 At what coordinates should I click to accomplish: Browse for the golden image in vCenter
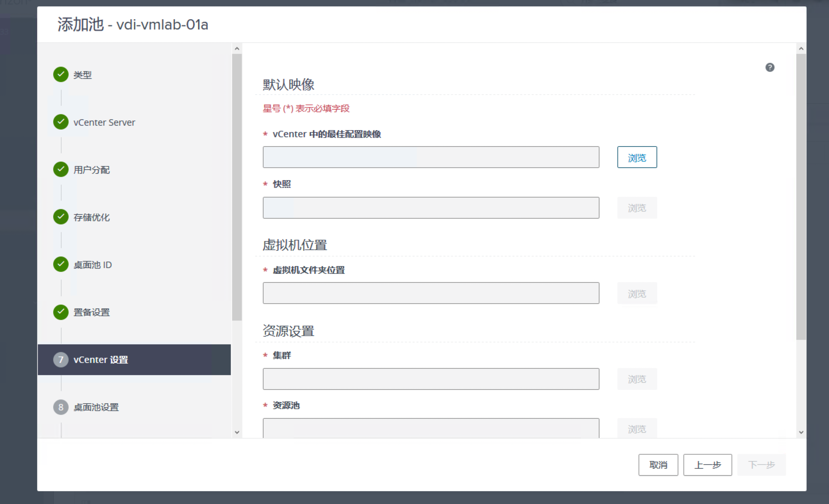coord(637,157)
